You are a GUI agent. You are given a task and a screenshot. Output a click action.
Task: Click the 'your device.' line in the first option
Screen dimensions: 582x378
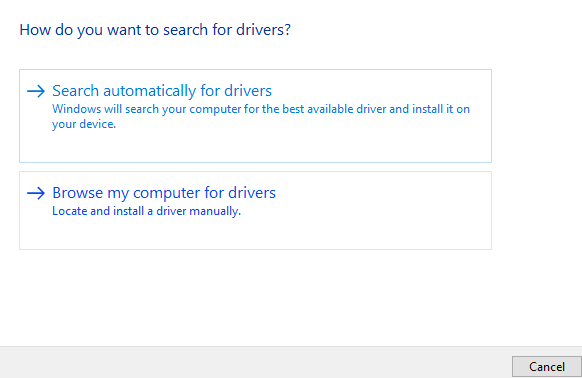coord(84,124)
